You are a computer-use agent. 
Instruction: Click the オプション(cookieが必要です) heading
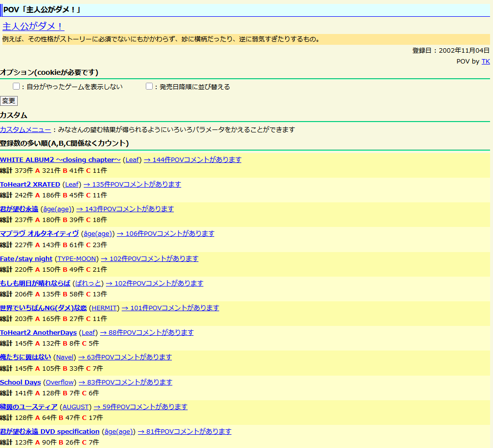(x=49, y=72)
